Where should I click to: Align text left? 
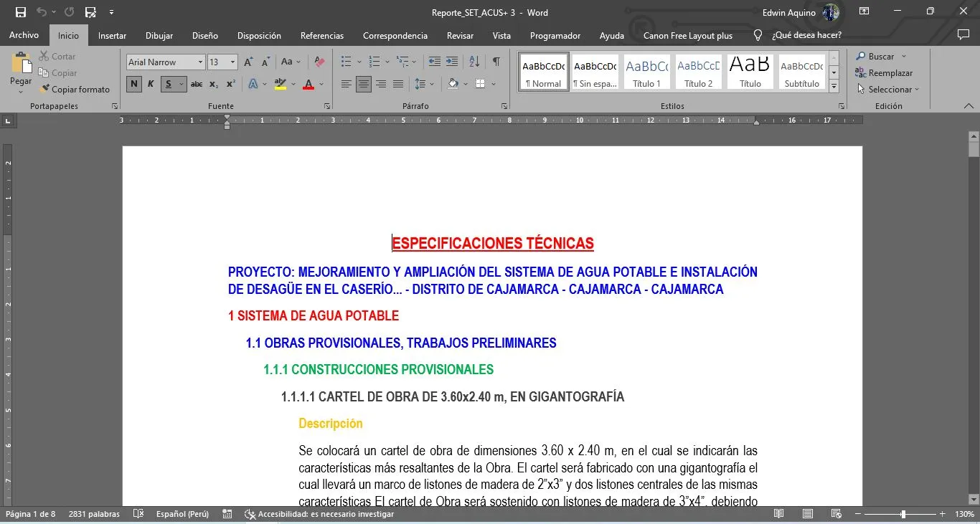coord(347,84)
